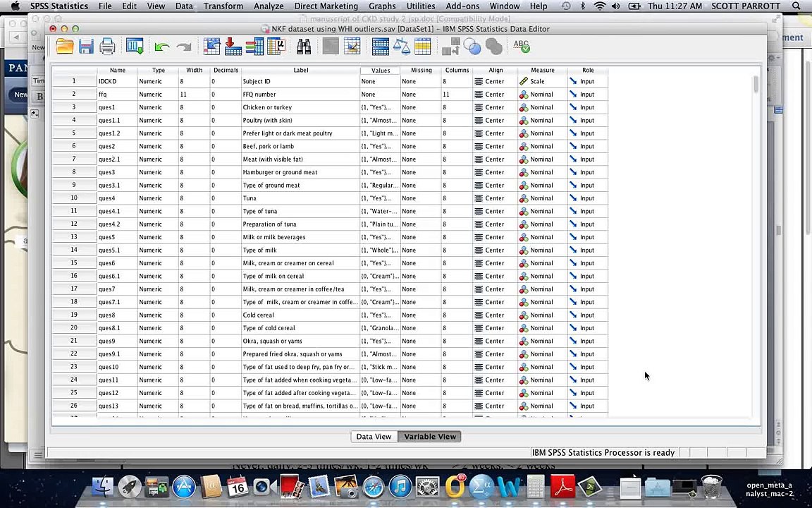Open the Variables info toolbar icon
This screenshot has height=508, width=812.
click(x=254, y=47)
